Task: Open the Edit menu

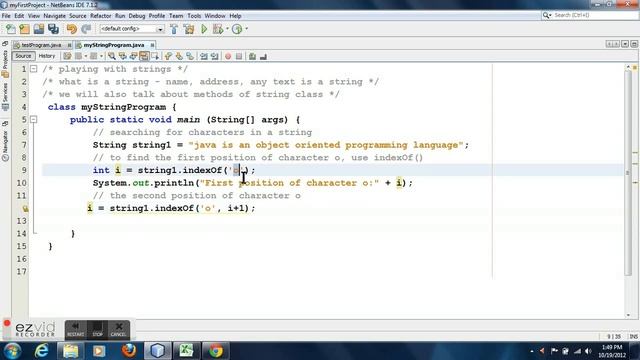Action: tap(19, 16)
